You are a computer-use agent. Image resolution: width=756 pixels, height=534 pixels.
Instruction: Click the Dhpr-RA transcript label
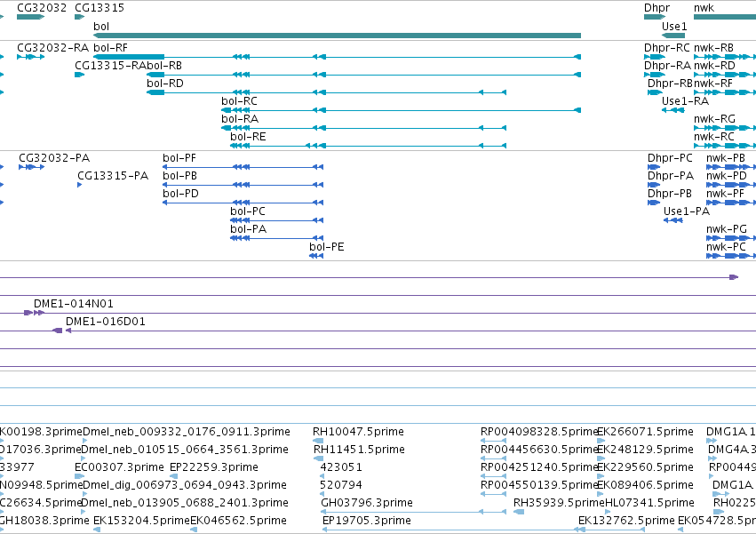(667, 65)
